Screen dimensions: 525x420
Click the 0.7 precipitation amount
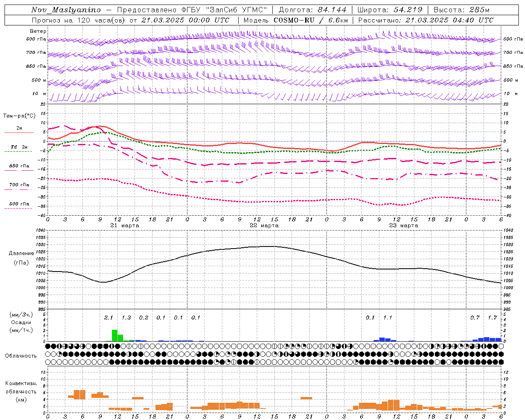(475, 317)
